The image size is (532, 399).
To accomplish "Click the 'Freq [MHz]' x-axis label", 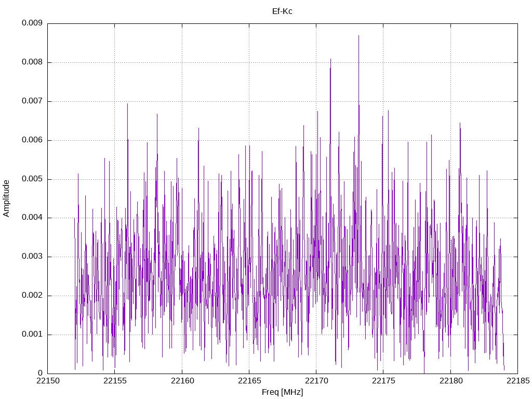I will [x=282, y=392].
